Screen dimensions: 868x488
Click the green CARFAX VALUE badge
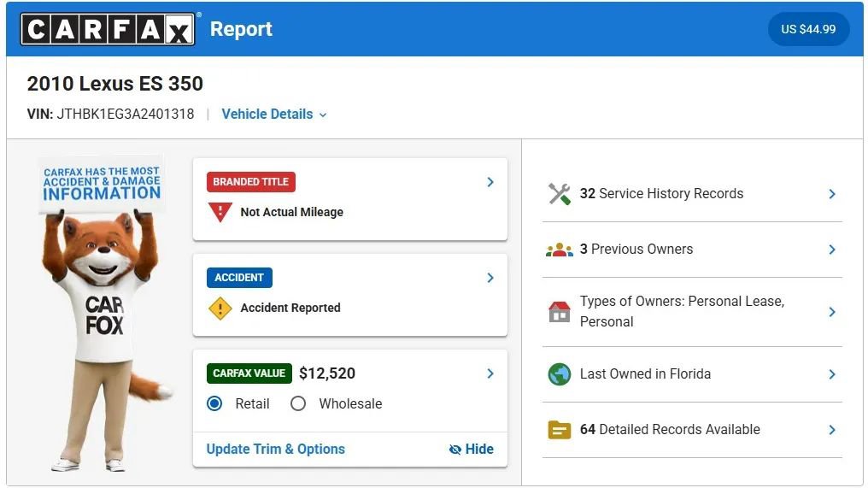click(x=249, y=373)
